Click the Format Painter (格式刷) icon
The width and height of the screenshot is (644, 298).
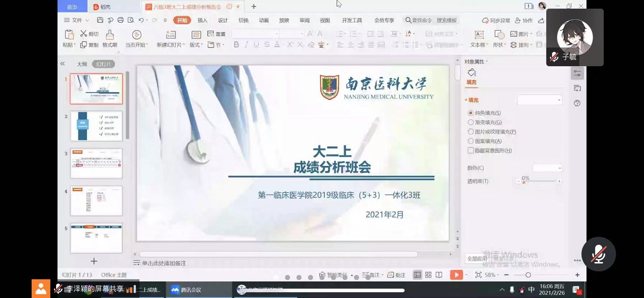click(x=110, y=35)
